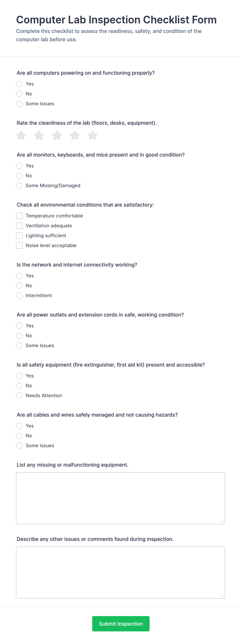Choose Some Issues for cable management hazards
This screenshot has width=239, height=644.
pyautogui.click(x=19, y=445)
